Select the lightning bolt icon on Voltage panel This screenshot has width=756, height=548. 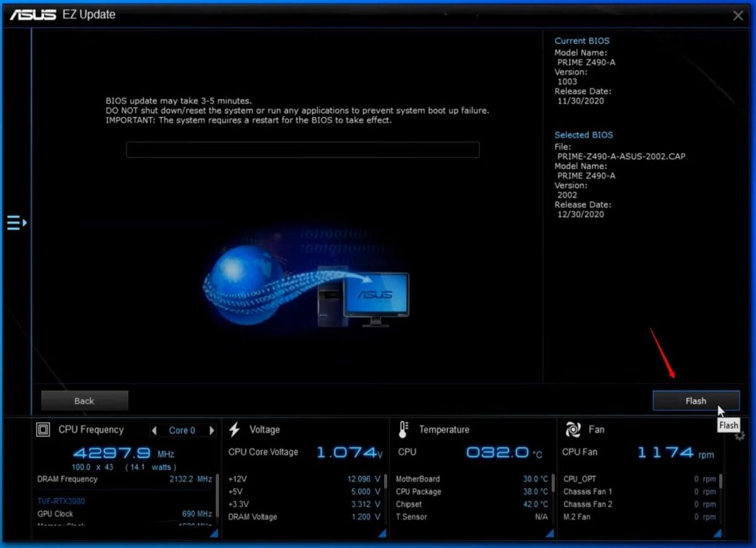[234, 429]
